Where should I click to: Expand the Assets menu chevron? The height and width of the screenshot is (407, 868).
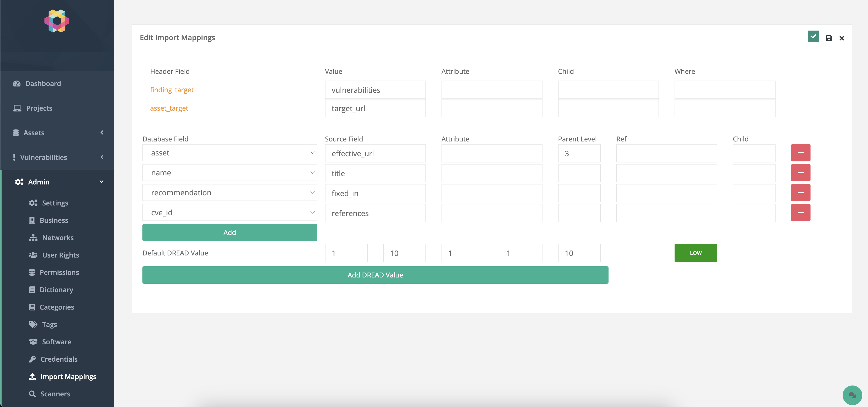click(102, 133)
